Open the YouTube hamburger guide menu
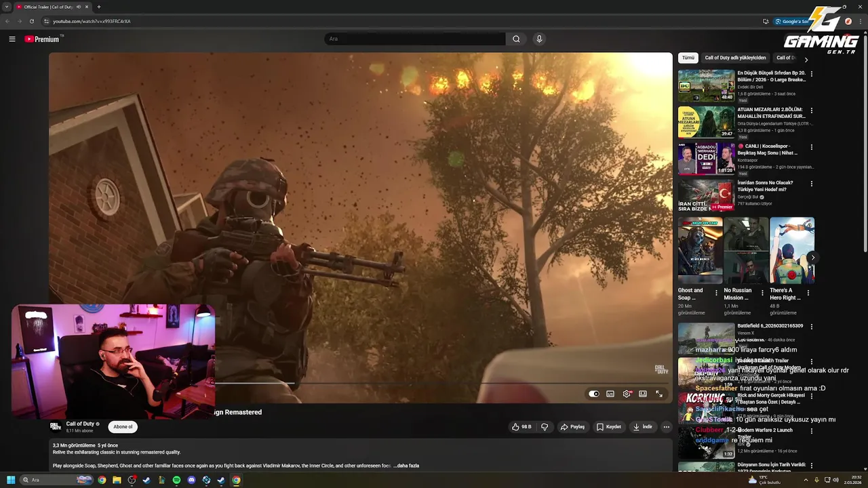 click(12, 39)
